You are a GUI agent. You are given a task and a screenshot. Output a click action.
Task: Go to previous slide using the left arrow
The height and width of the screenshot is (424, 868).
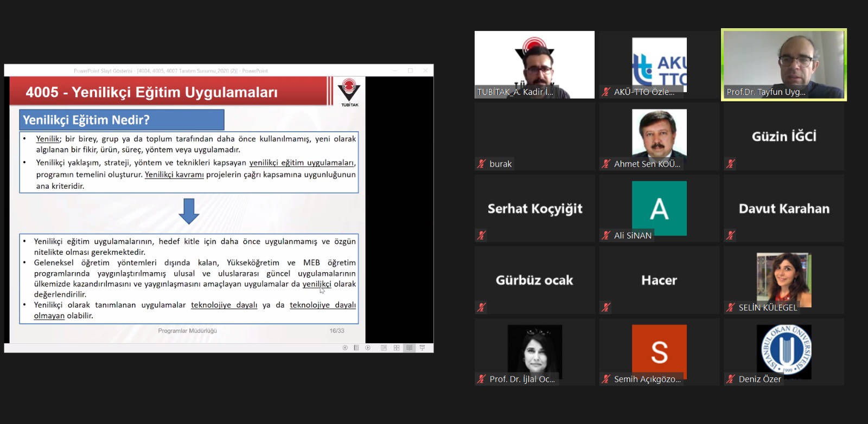(345, 348)
